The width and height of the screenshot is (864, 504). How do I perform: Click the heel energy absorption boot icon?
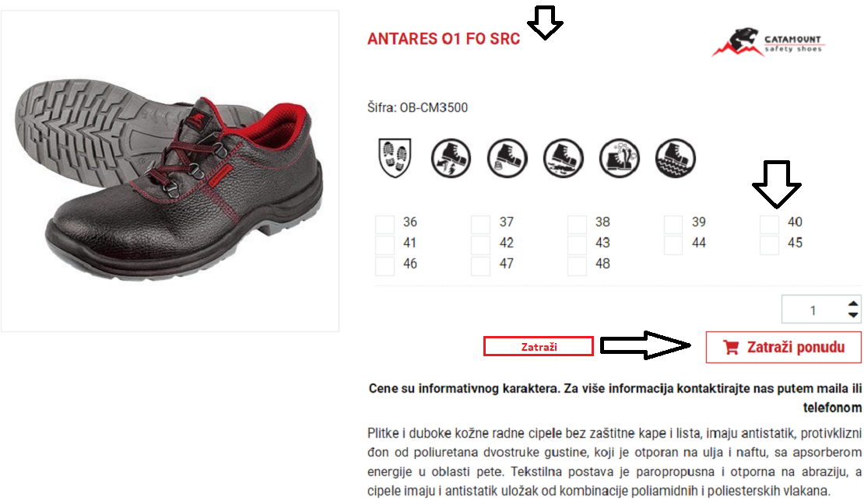point(507,159)
